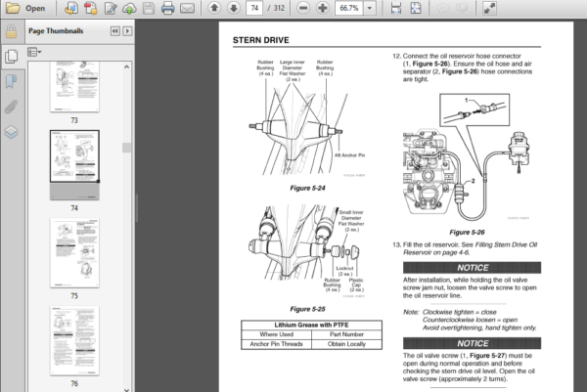The width and height of the screenshot is (587, 392).
Task: Click the Figure 5-26 caption
Action: pos(467,233)
